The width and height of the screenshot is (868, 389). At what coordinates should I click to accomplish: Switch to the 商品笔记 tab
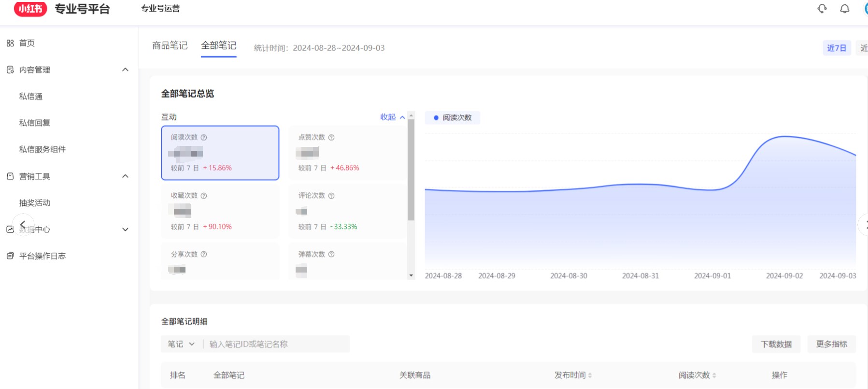coord(170,45)
